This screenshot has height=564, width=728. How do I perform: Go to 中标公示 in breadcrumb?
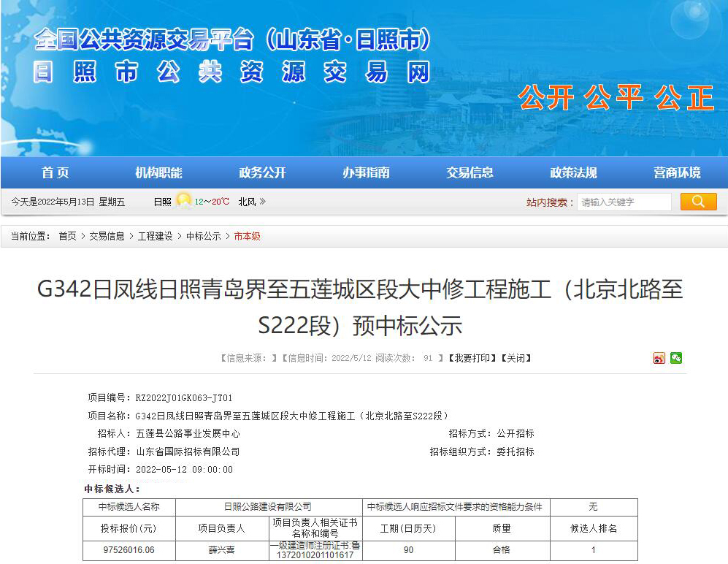click(x=203, y=236)
